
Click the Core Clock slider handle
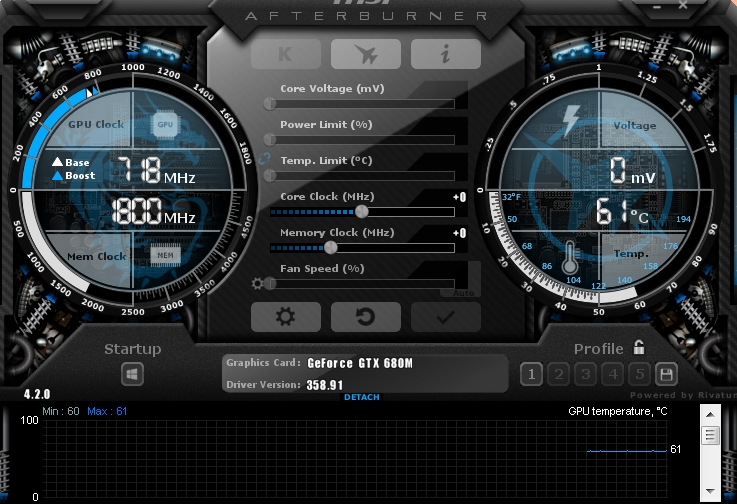tap(361, 212)
